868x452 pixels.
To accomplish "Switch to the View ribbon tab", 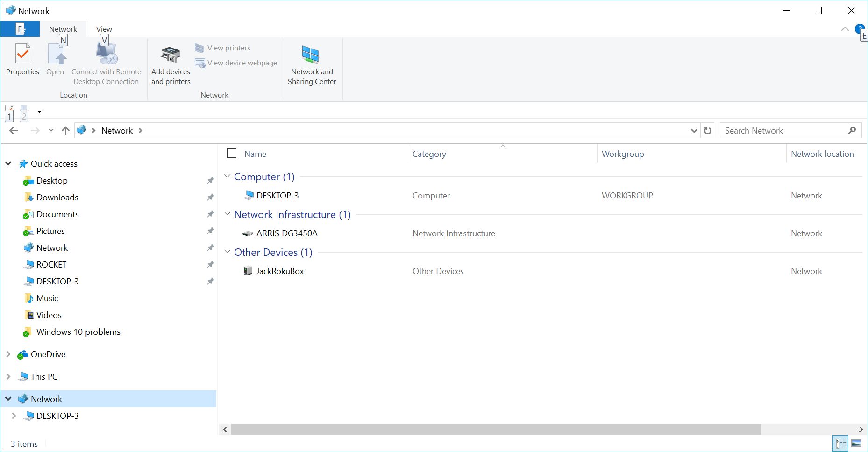I will click(104, 29).
